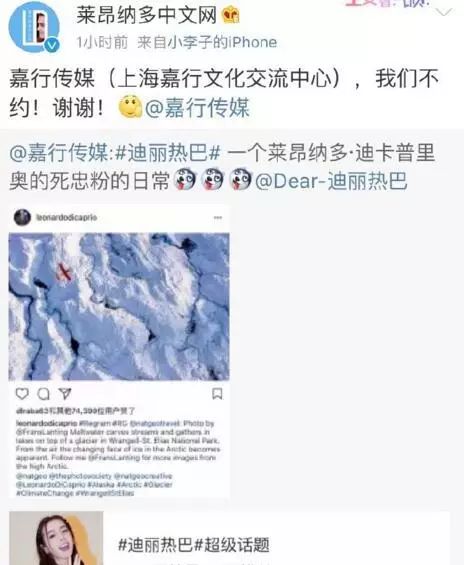Enlarge the glacier aerial photo
This screenshot has height=565, width=464.
coord(119,307)
